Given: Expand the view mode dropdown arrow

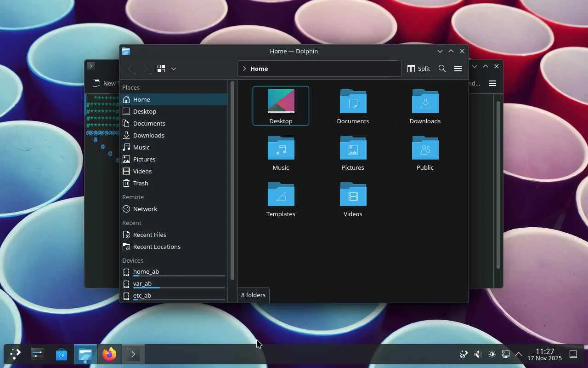Looking at the screenshot, I should (174, 69).
